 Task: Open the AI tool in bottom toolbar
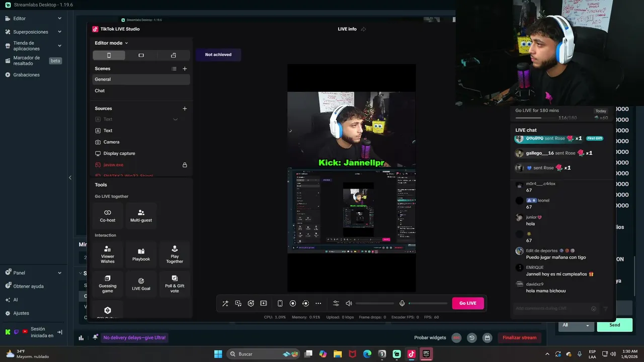coord(251,303)
